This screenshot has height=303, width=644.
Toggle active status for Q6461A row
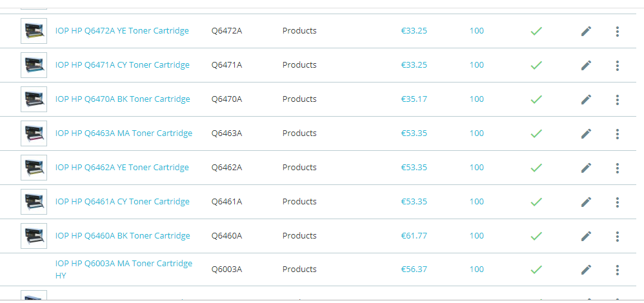(x=536, y=202)
